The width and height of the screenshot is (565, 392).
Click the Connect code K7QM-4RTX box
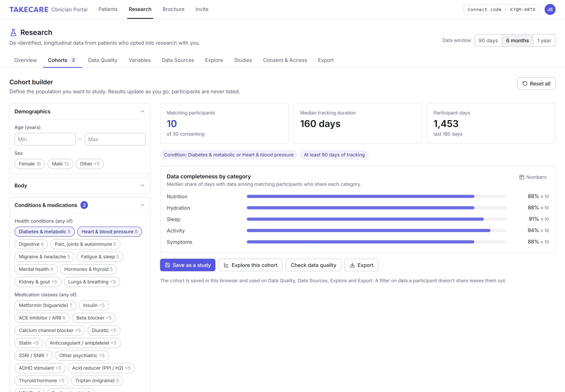tap(501, 9)
